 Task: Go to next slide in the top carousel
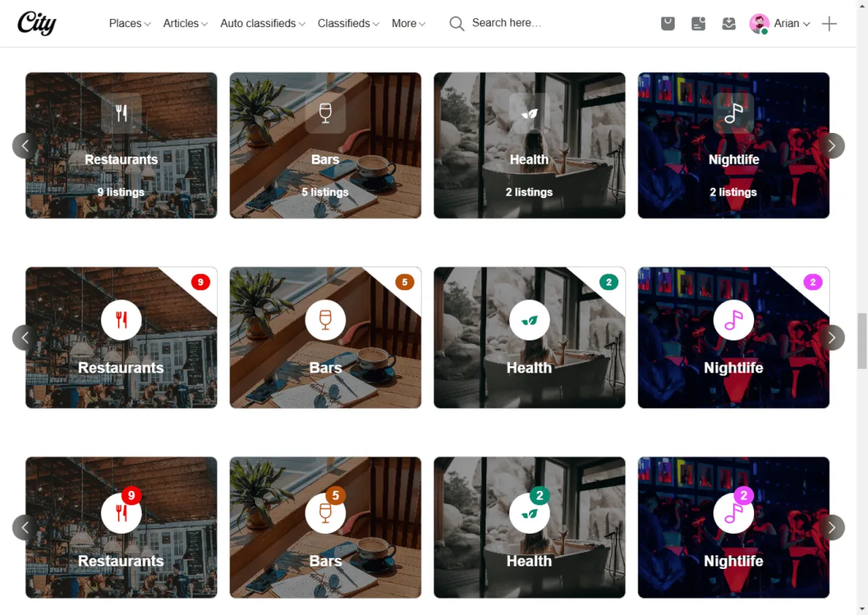[x=832, y=146]
